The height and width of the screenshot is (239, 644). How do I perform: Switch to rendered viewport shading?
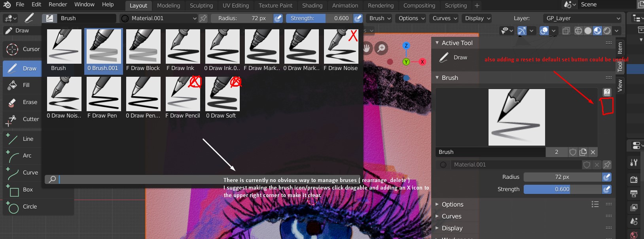(607, 30)
